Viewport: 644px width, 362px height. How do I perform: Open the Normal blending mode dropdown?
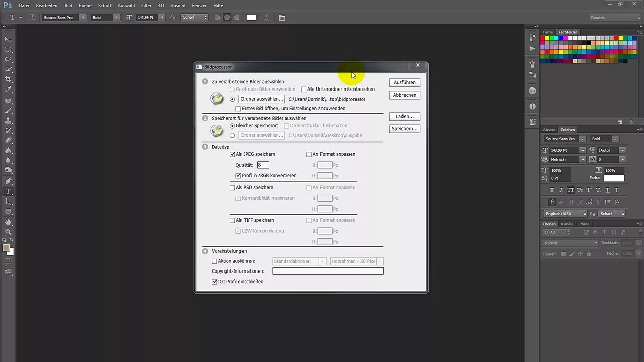(570, 243)
